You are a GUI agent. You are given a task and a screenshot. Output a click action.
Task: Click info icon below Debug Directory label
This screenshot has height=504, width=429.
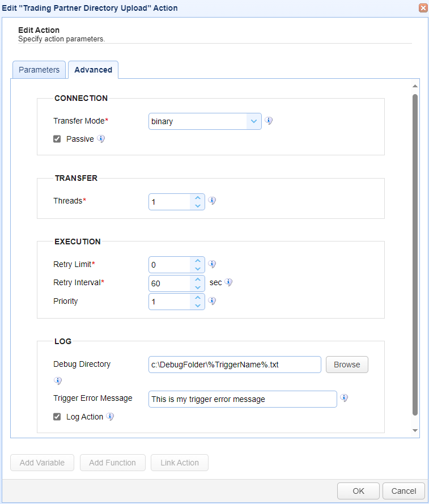pyautogui.click(x=58, y=381)
